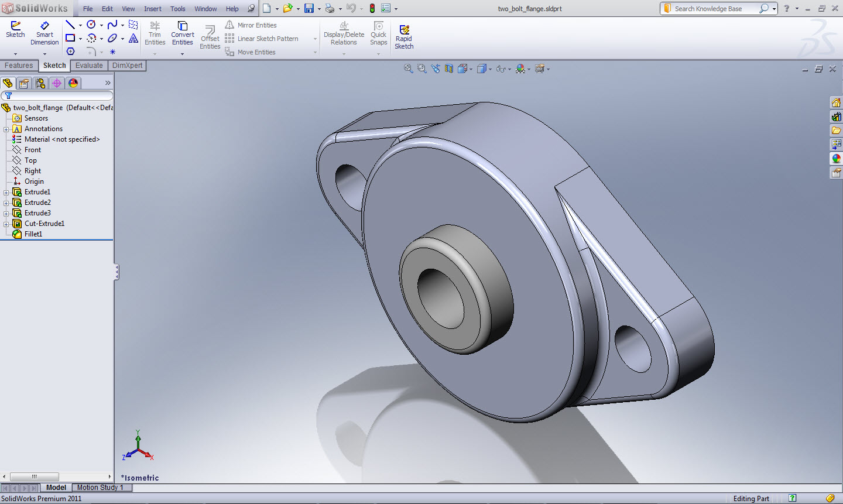Select the Fillet1 feature in tree

(33, 234)
